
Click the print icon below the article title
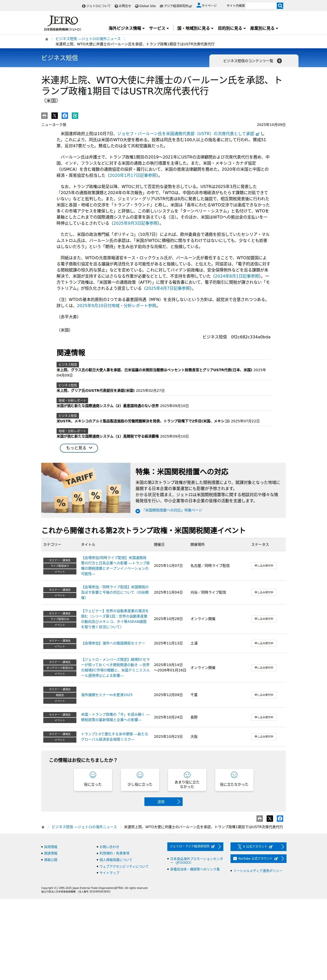click(x=45, y=116)
